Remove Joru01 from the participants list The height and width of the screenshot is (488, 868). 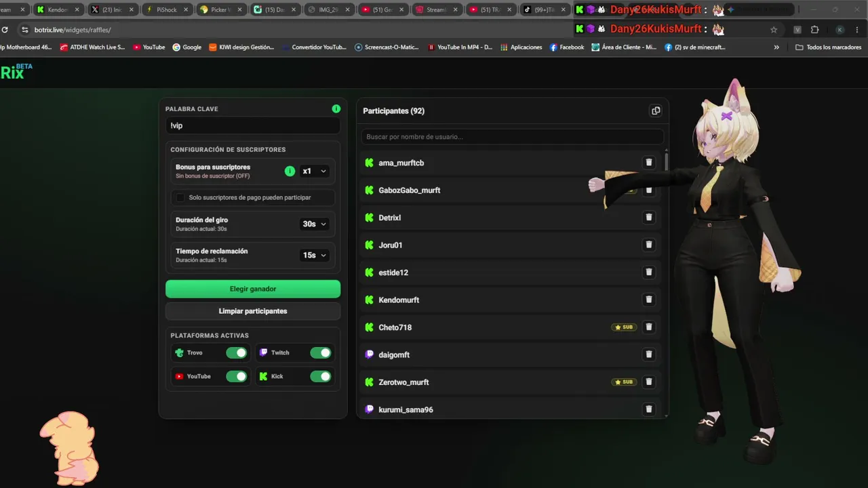[648, 245]
